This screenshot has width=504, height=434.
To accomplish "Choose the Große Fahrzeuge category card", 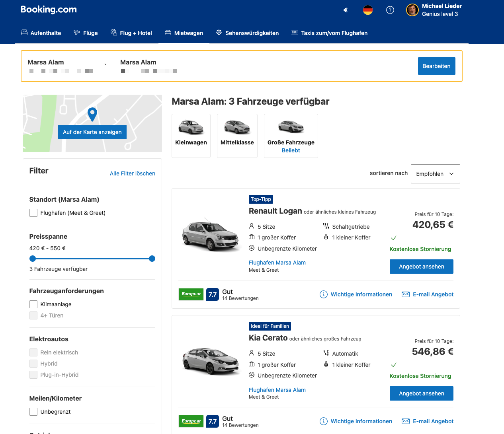I will (291, 136).
